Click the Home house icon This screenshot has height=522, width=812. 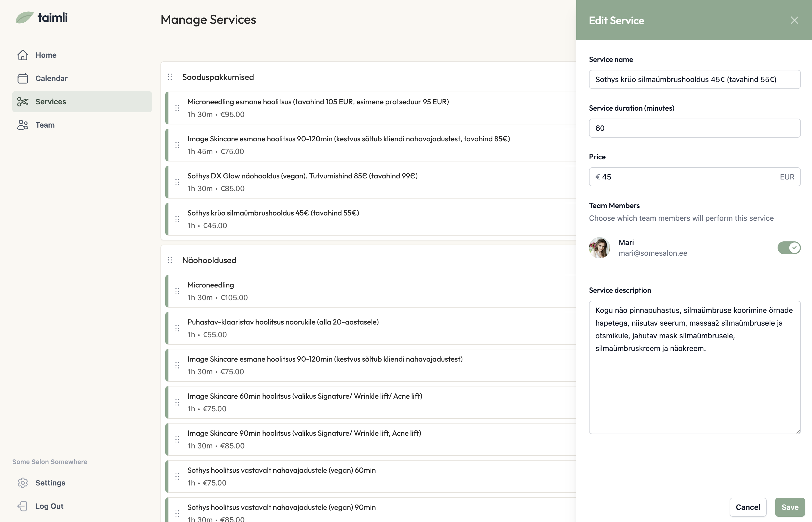23,55
